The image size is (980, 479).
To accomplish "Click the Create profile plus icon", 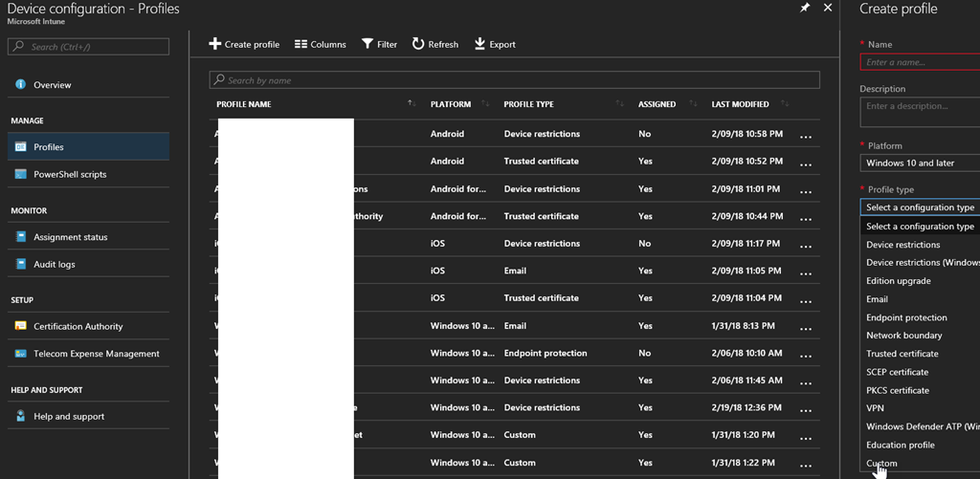I will tap(215, 44).
